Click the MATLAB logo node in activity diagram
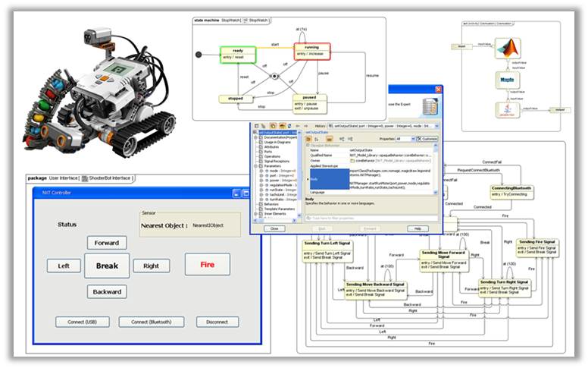This screenshot has width=588, height=368. point(508,48)
